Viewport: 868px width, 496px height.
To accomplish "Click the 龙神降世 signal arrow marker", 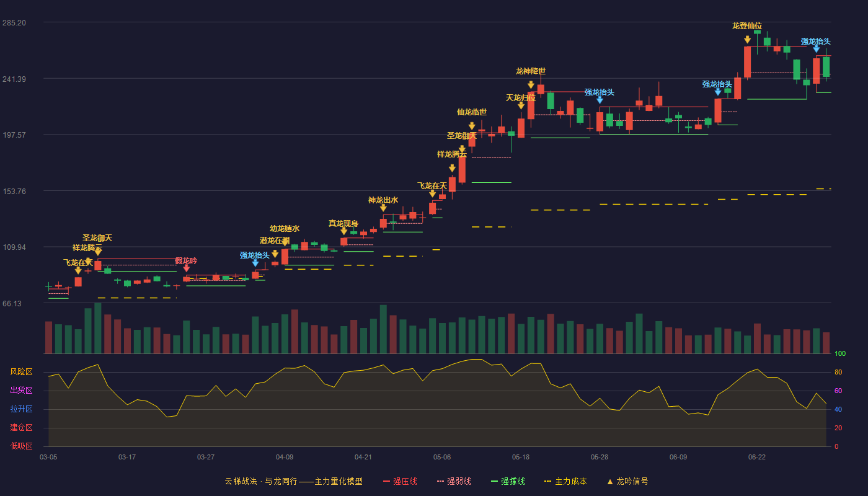I will [531, 85].
